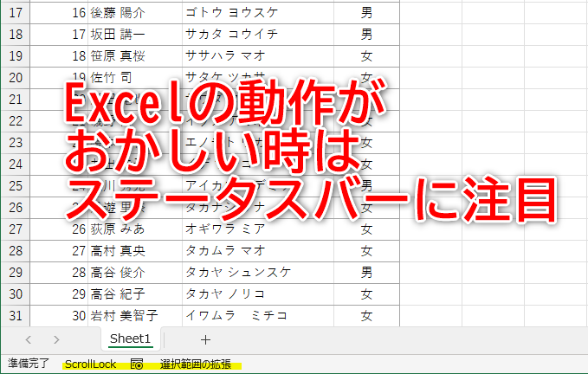Viewport: 588px width, 374px height.
Task: Open the Sheet1 tab
Action: (x=131, y=339)
